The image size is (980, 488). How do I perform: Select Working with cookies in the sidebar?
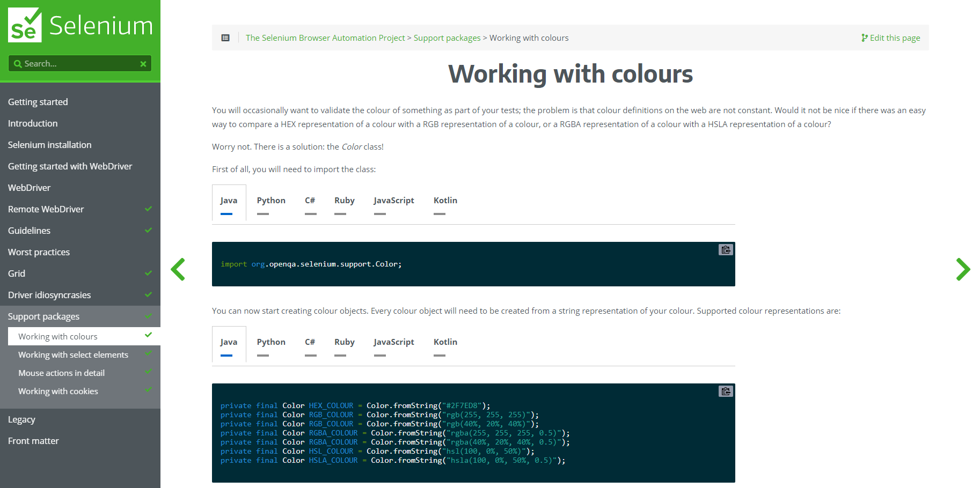coord(58,391)
